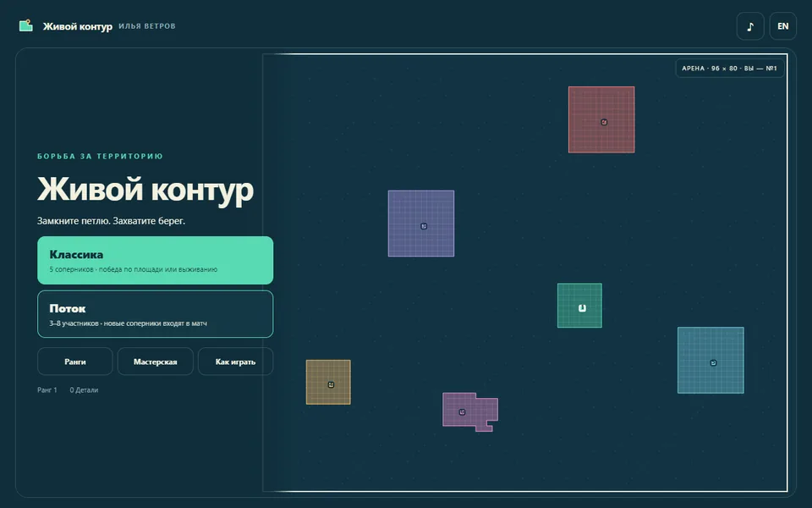
Task: Click the Живой контур logo icon
Action: [26, 25]
